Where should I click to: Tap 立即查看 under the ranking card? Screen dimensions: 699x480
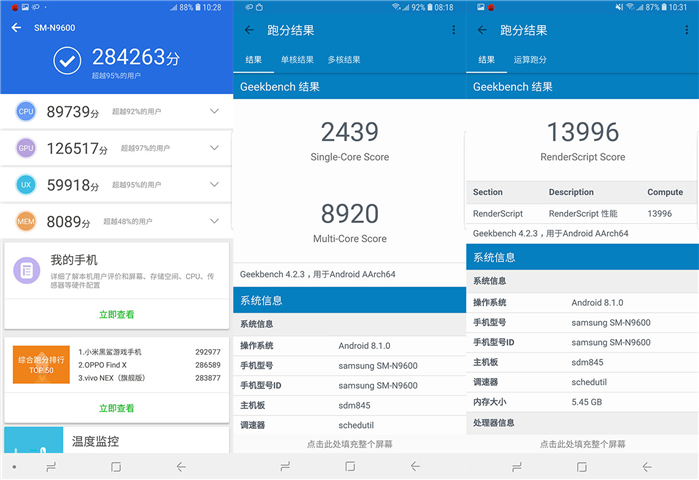click(x=116, y=408)
